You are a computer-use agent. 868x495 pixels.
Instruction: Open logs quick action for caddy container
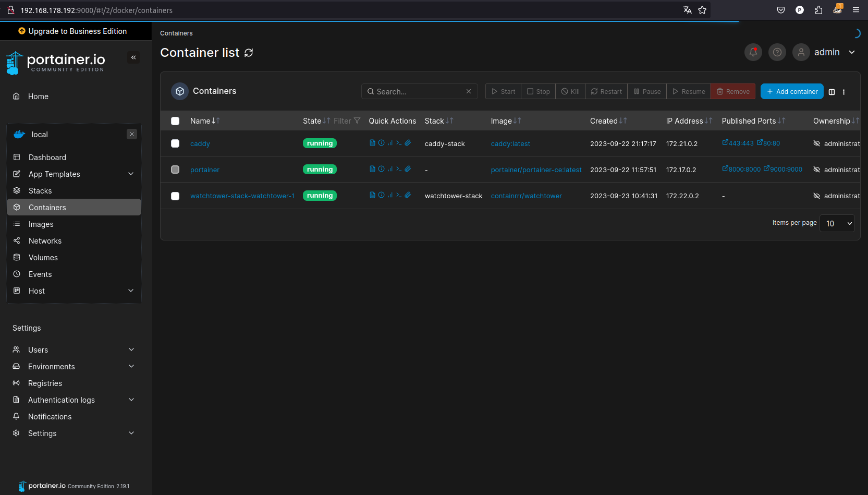pos(372,143)
